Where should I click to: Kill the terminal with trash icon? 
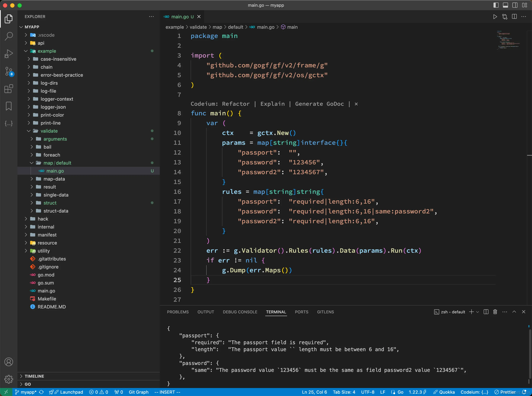pyautogui.click(x=495, y=312)
